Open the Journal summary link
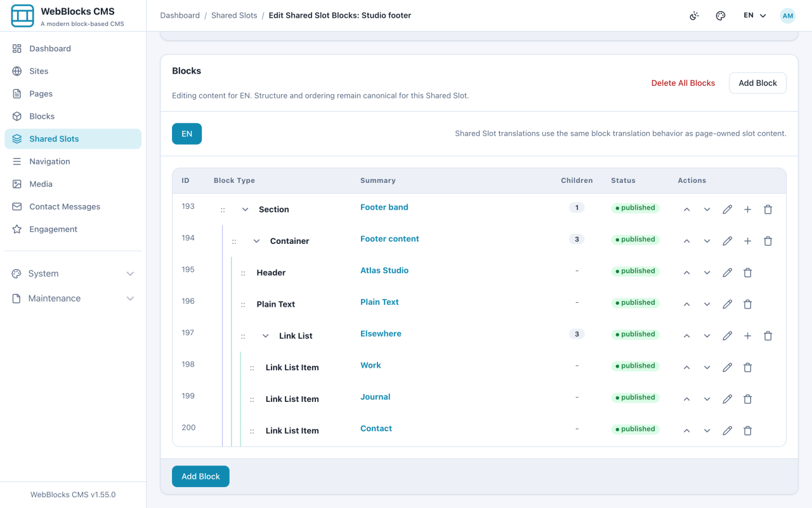This screenshot has width=812, height=508. [375, 397]
